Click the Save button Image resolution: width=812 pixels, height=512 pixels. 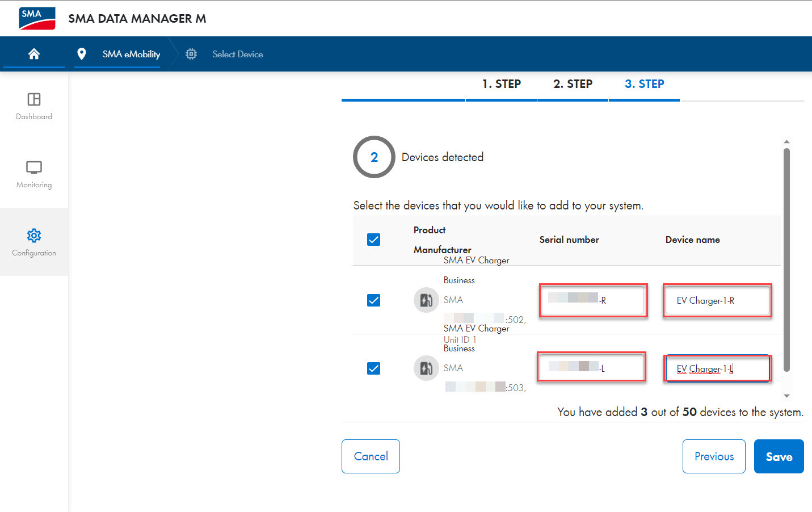[779, 456]
